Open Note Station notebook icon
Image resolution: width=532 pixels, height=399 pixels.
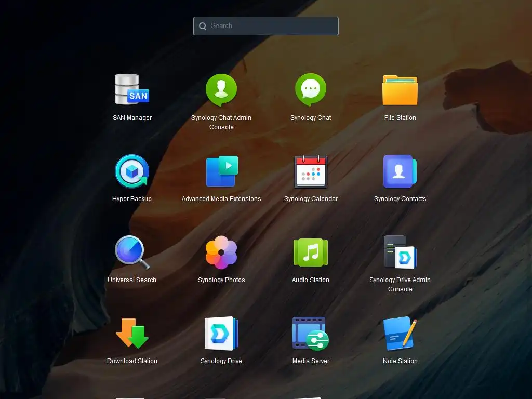(x=400, y=333)
